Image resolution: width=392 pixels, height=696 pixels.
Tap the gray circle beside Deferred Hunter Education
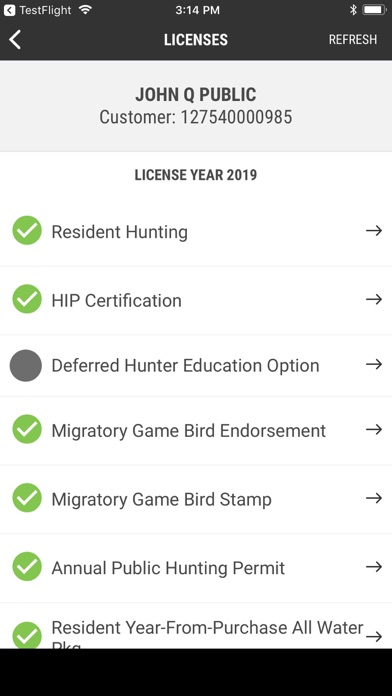(26, 365)
